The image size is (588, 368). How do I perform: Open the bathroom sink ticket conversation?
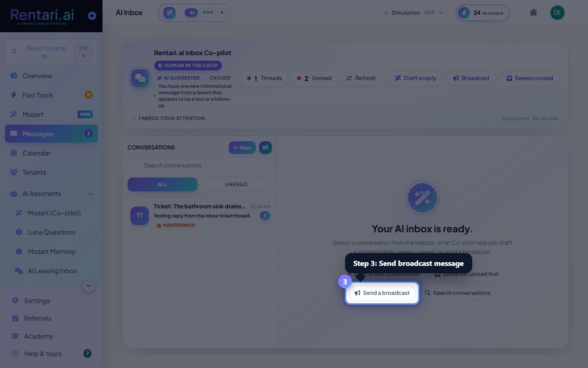199,216
